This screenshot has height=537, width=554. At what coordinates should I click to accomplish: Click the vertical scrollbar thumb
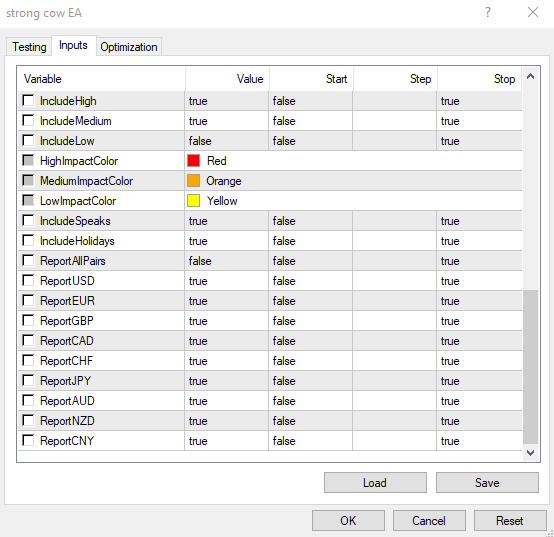(x=530, y=367)
